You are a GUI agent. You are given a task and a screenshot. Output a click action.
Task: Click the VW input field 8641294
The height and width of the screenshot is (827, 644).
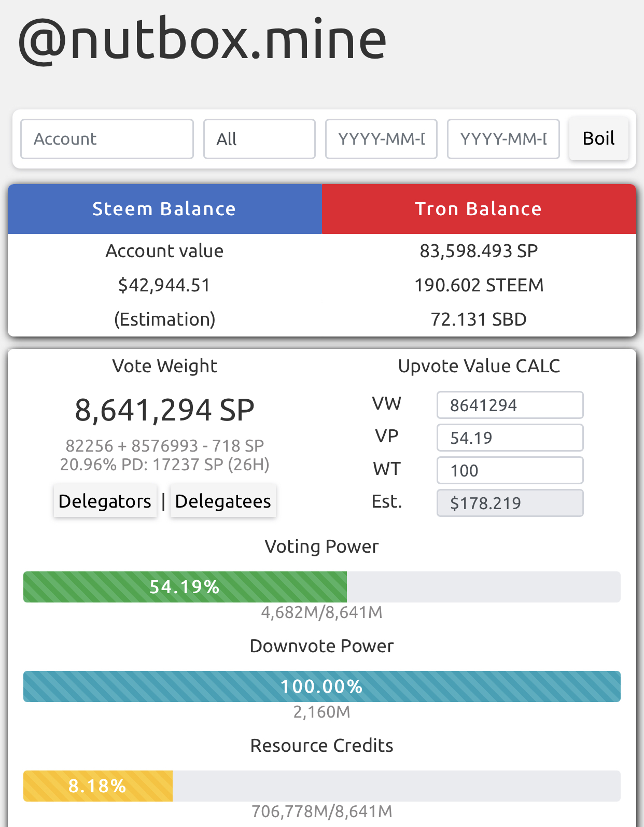[x=510, y=405]
